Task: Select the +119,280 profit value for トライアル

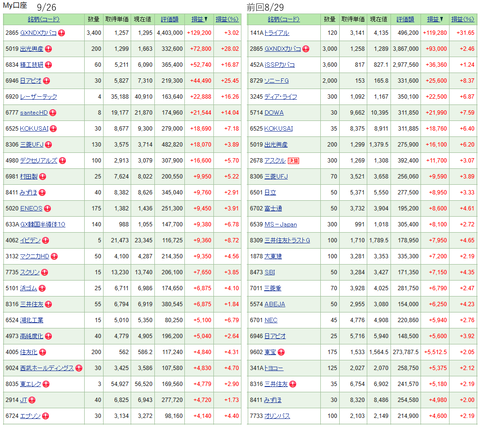Action: click(435, 33)
